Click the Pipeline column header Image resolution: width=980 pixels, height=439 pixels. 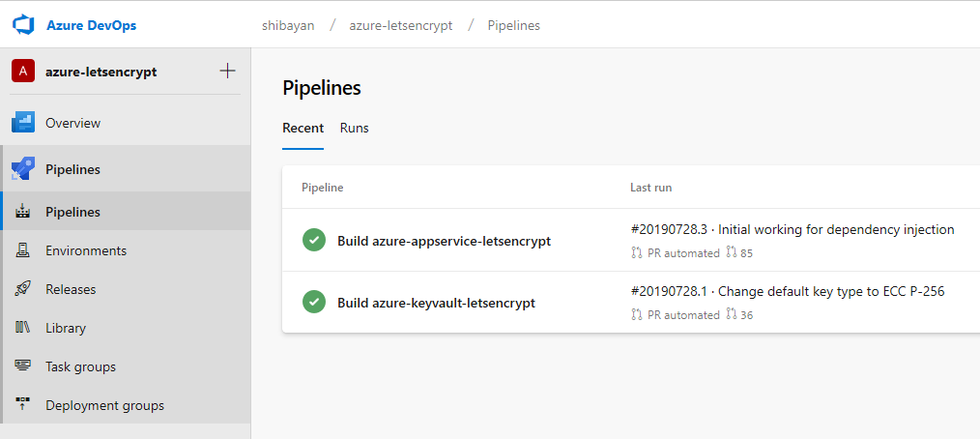323,188
